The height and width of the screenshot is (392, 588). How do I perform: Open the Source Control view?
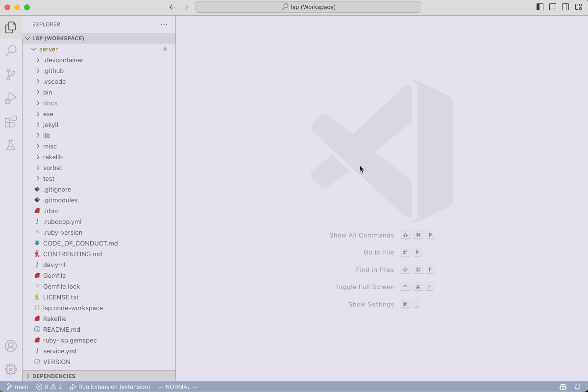pyautogui.click(x=11, y=74)
